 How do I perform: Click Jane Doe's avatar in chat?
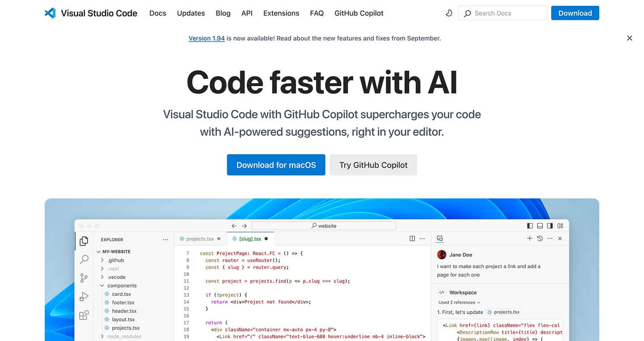pos(442,255)
